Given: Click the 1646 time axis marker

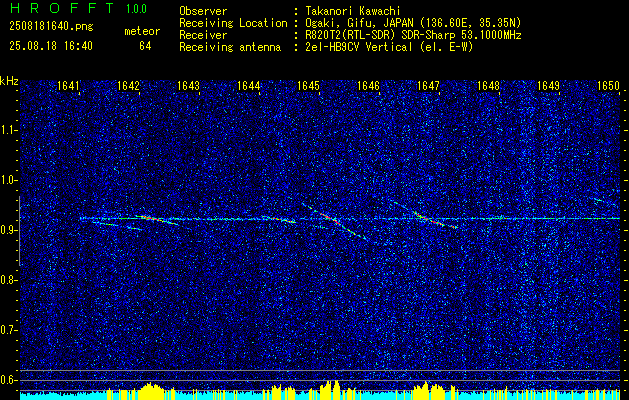Looking at the screenshot, I should (x=368, y=86).
